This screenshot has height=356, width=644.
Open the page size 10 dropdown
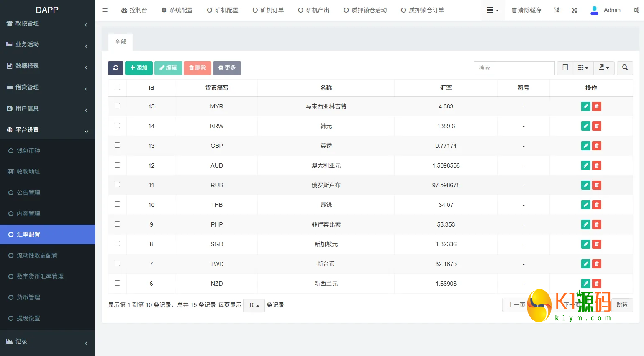pos(254,305)
